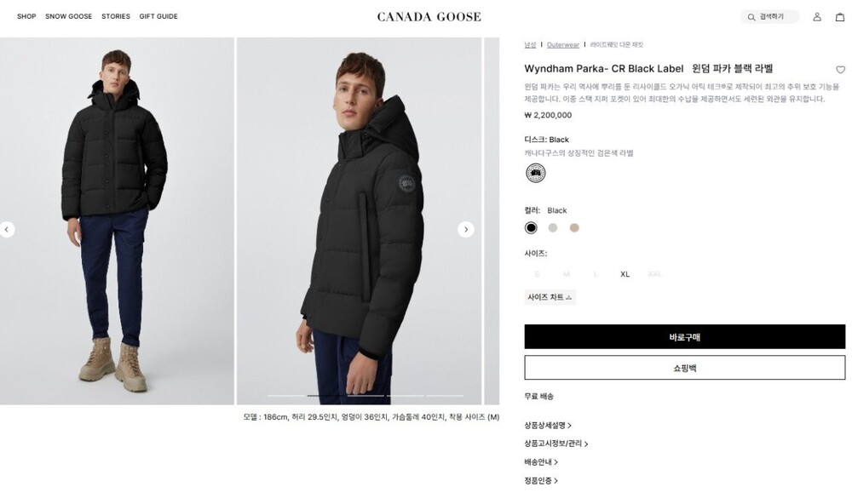The image size is (852, 504).
Task: Expand 상품상세설명 section
Action: pos(548,425)
